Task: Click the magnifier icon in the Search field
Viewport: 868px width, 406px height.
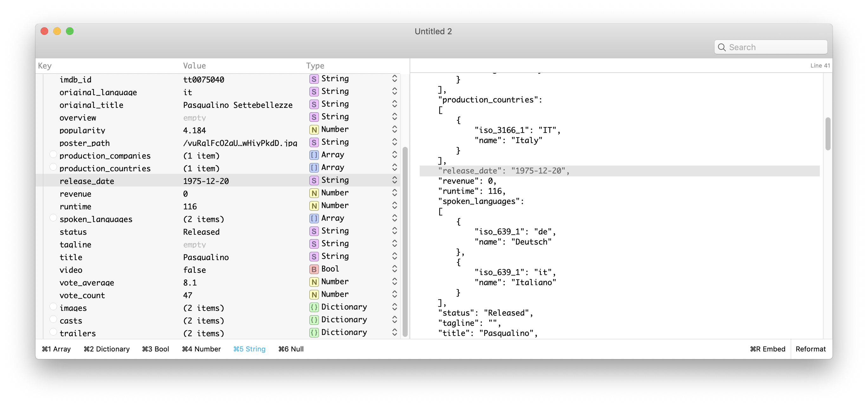Action: (x=722, y=47)
